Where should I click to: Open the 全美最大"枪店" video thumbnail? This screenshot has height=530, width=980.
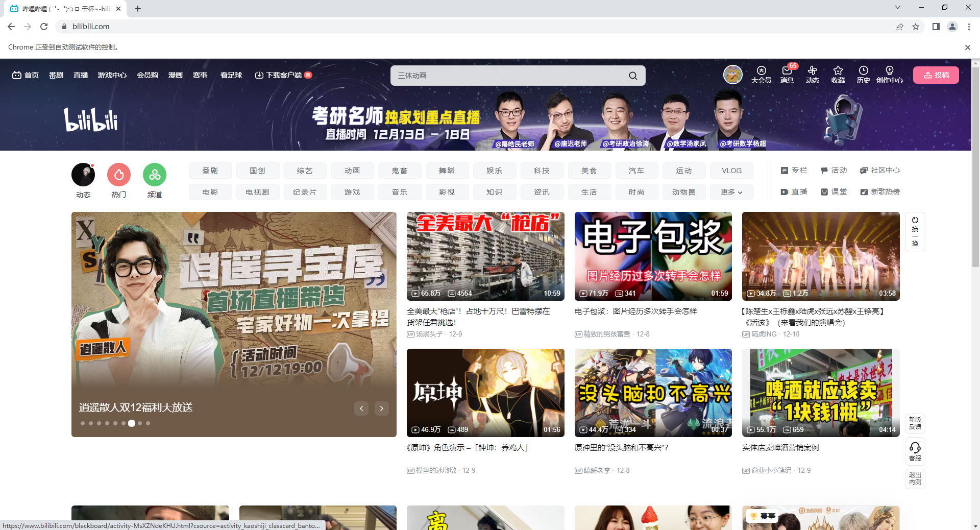(485, 256)
